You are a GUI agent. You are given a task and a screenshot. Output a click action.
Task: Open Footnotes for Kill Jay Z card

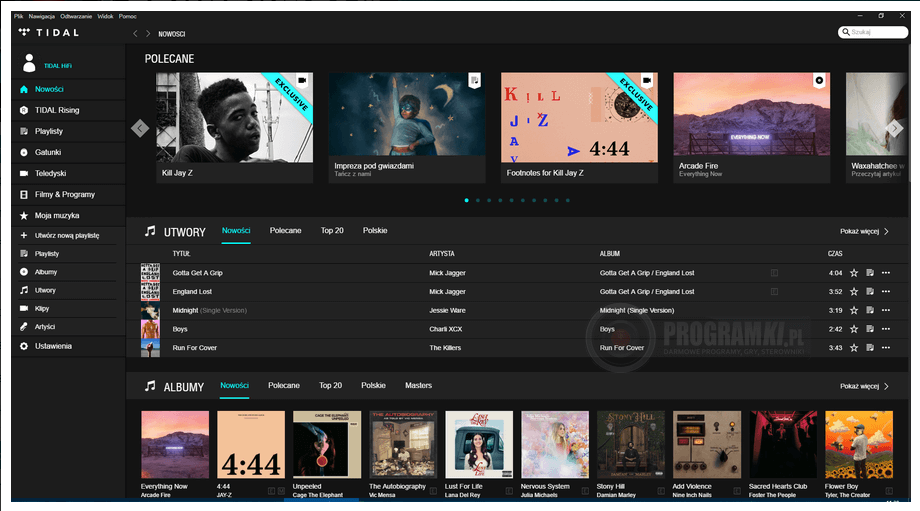point(579,127)
